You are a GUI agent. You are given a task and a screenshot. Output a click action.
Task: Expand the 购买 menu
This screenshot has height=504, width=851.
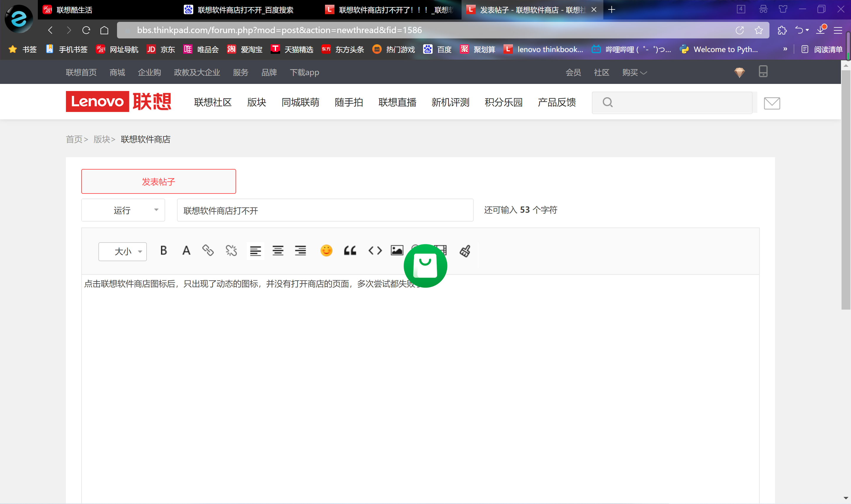(x=634, y=72)
